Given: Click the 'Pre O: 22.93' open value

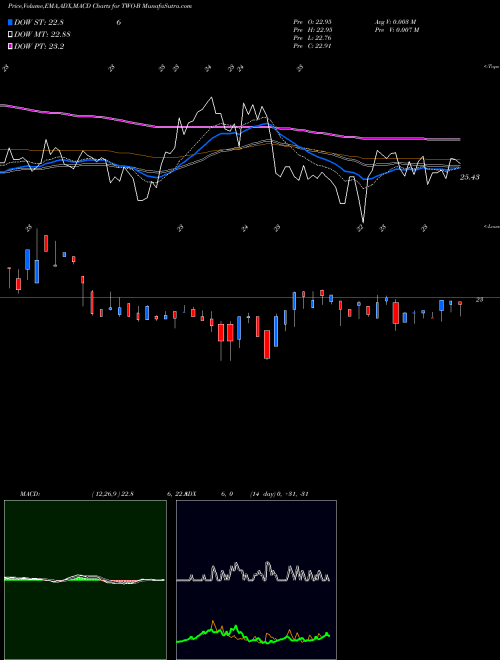Looking at the screenshot, I should (313, 21).
